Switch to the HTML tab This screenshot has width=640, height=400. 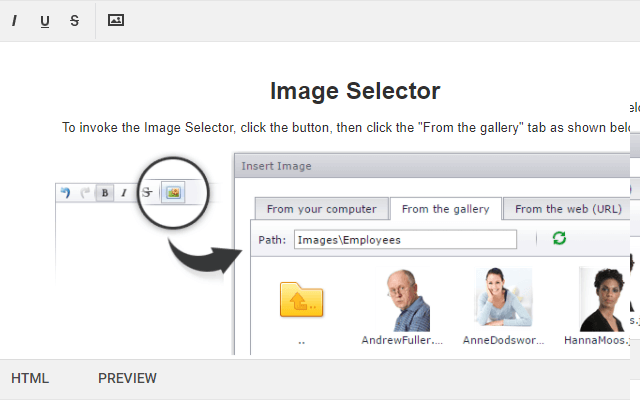tap(30, 378)
